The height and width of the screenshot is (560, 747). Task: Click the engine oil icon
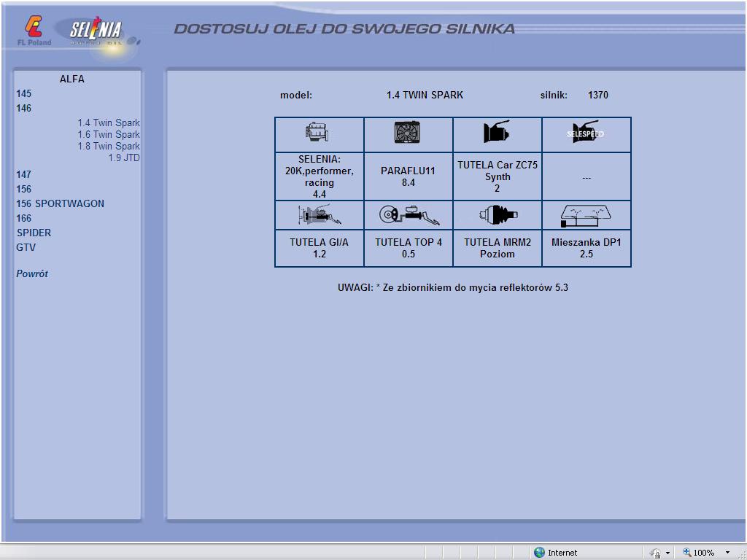point(319,133)
